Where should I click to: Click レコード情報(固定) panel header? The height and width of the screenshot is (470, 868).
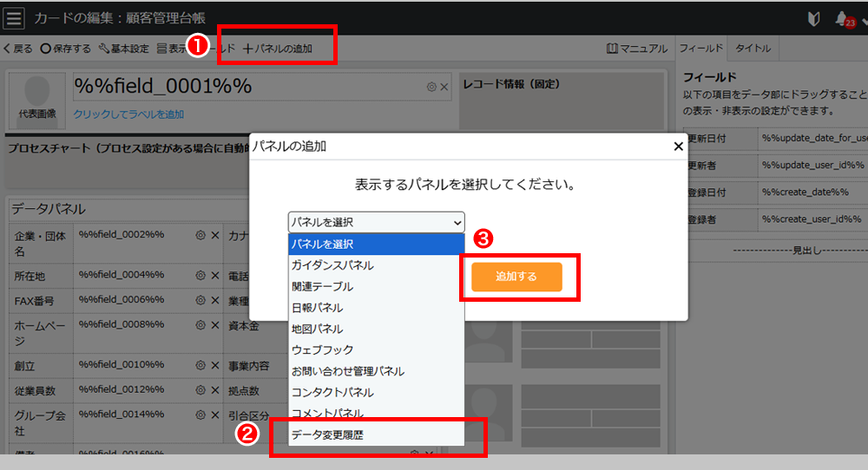pyautogui.click(x=511, y=84)
